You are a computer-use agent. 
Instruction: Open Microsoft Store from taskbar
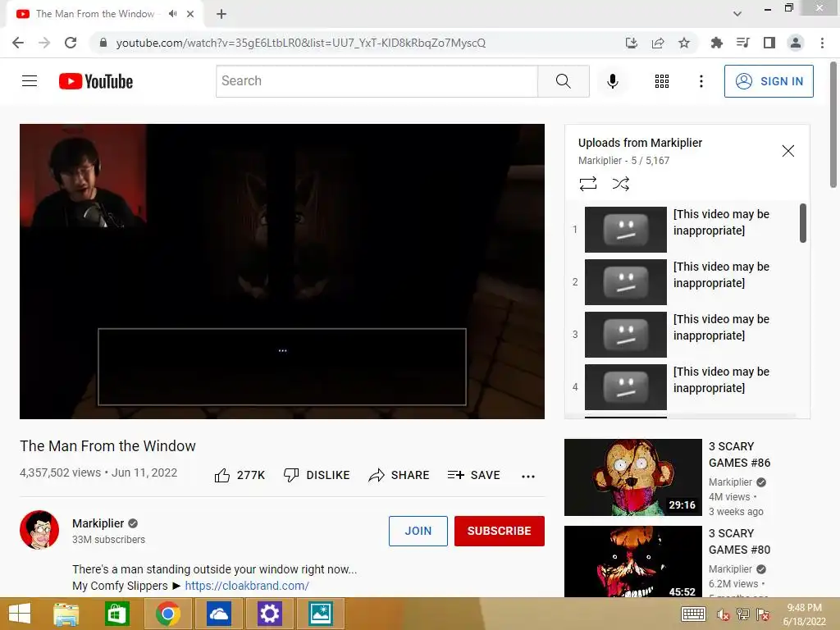click(116, 614)
